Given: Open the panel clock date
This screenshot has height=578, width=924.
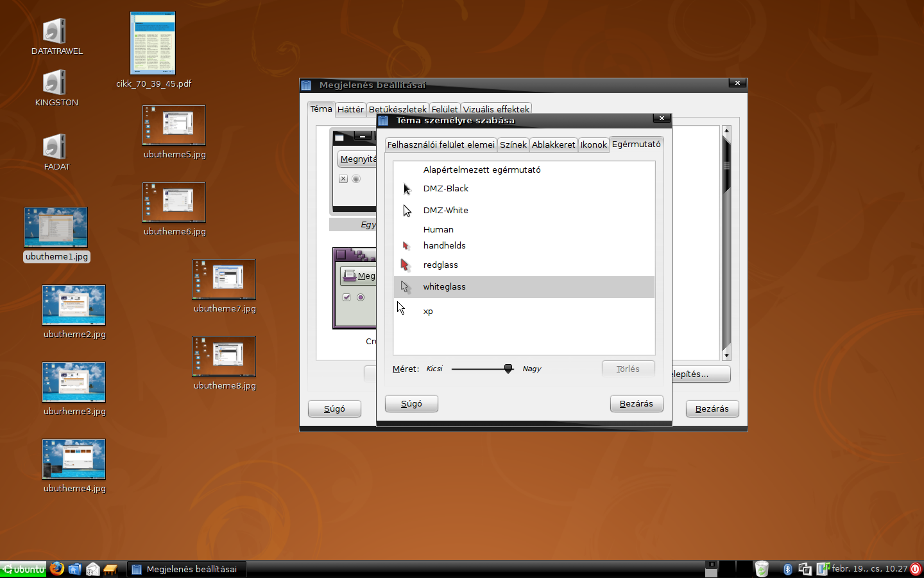Looking at the screenshot, I should coord(869,569).
